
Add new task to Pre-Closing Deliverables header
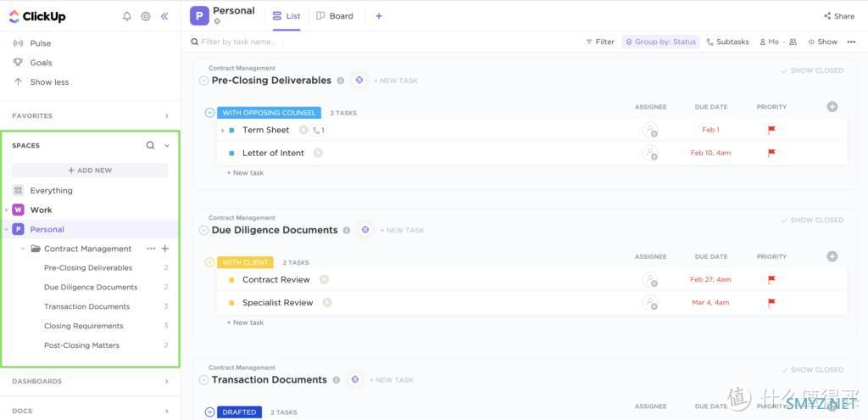point(395,81)
